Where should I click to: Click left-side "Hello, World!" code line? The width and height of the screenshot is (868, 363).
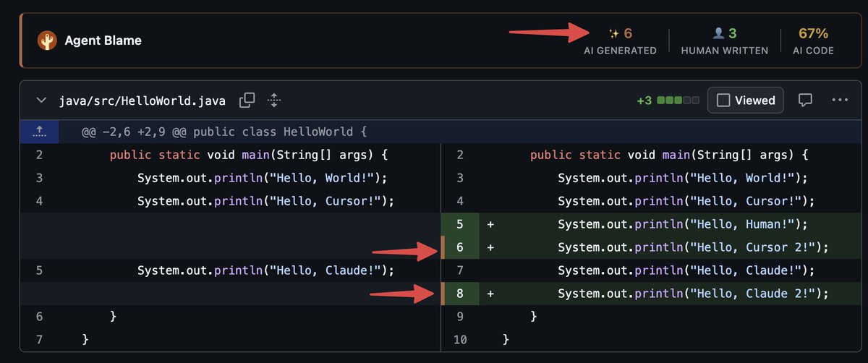263,178
